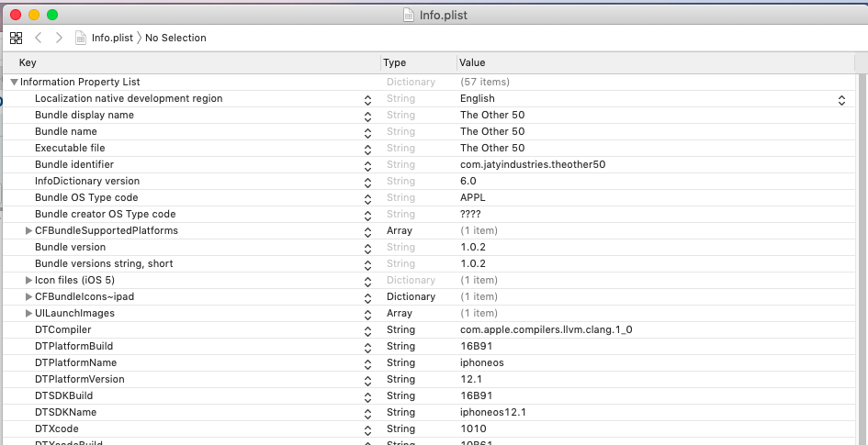This screenshot has width=868, height=445.
Task: Expand the CFBundleSupportedPlatforms array
Action: coord(28,230)
